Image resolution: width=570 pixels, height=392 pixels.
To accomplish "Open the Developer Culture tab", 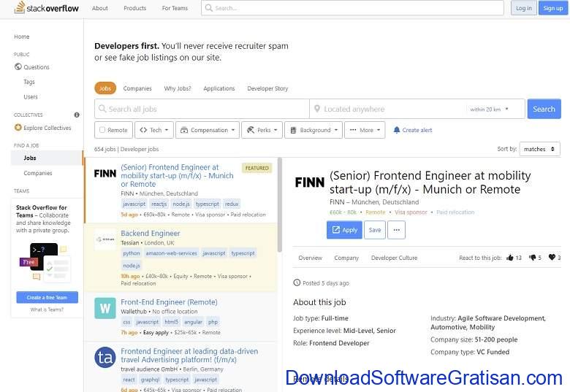I will 394,258.
